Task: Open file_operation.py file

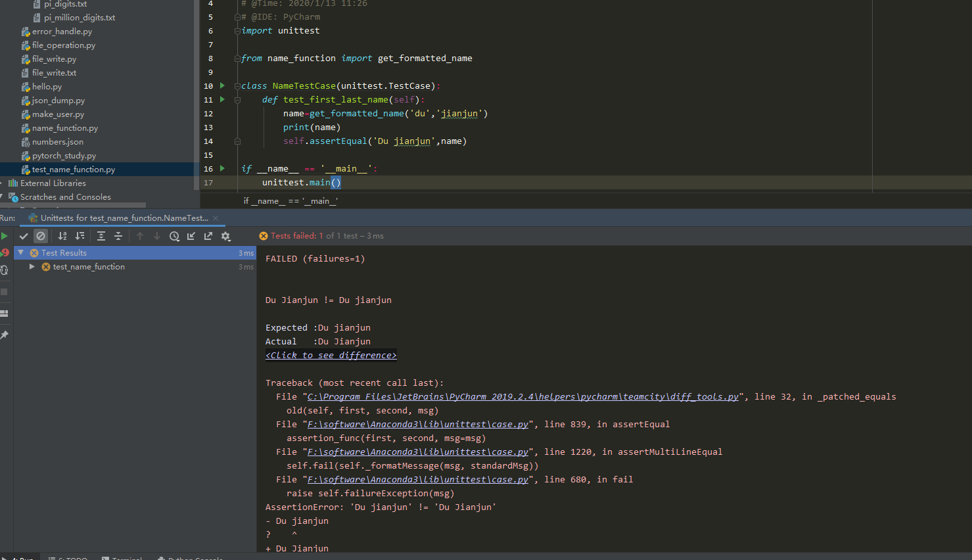Action: click(x=64, y=45)
